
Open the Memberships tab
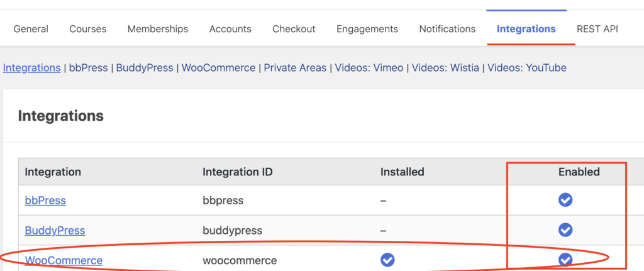click(158, 29)
